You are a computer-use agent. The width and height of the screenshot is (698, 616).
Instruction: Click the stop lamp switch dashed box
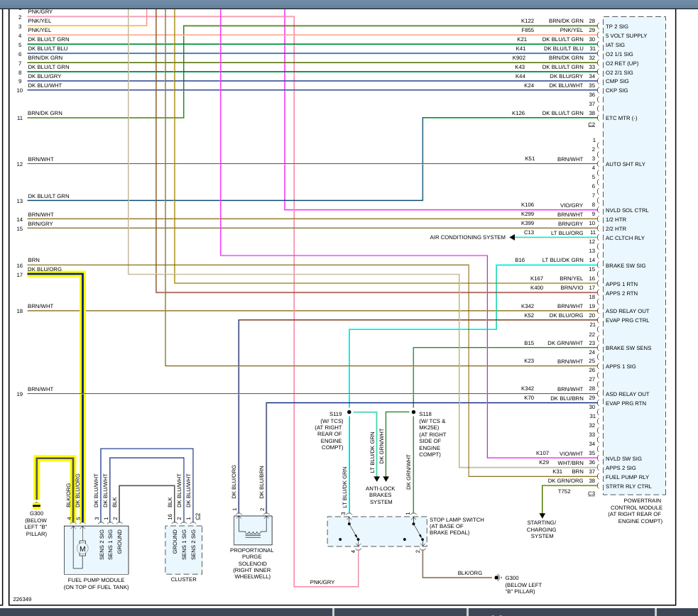[x=377, y=532]
